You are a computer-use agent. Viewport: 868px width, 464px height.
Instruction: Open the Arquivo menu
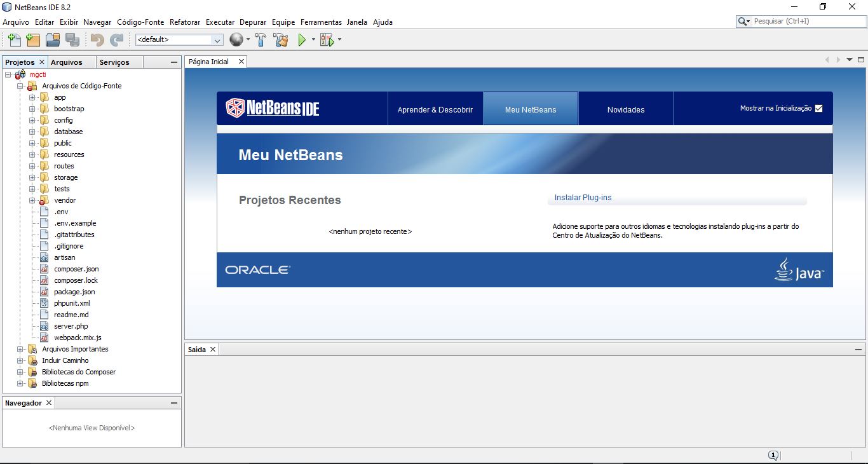16,22
